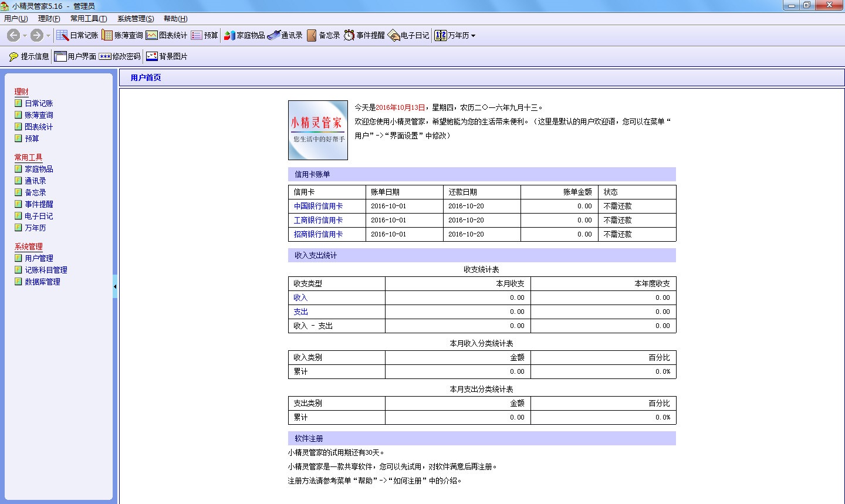Select 图表统计 in the sidebar
The image size is (845, 504).
coord(39,127)
